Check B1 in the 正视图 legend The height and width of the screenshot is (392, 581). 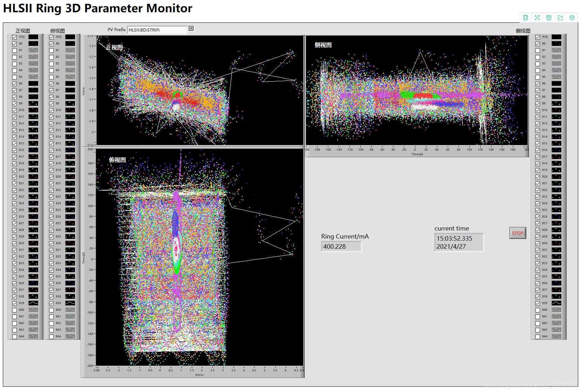point(14,50)
